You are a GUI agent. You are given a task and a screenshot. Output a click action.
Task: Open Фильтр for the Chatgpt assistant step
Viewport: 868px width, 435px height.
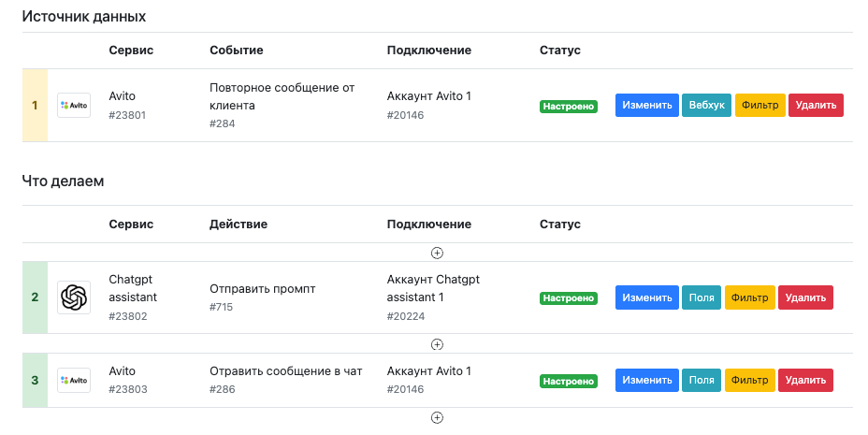coord(749,297)
